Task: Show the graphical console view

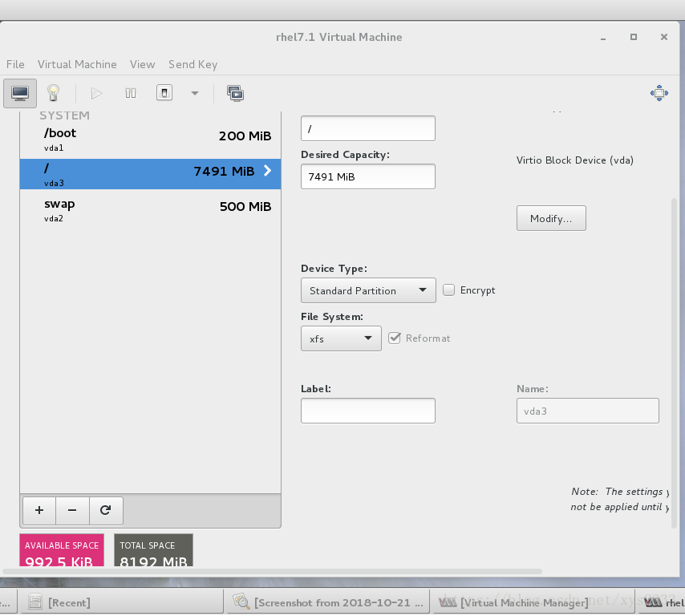Action: pyautogui.click(x=20, y=93)
